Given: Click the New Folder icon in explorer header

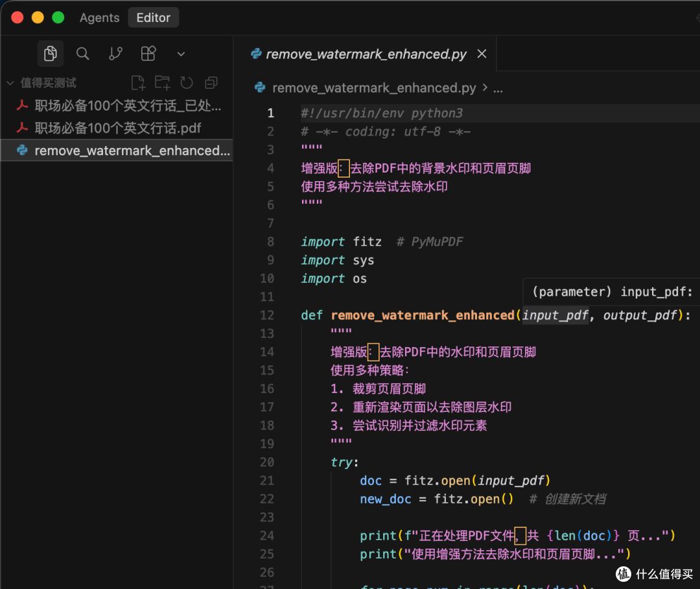Looking at the screenshot, I should (163, 82).
